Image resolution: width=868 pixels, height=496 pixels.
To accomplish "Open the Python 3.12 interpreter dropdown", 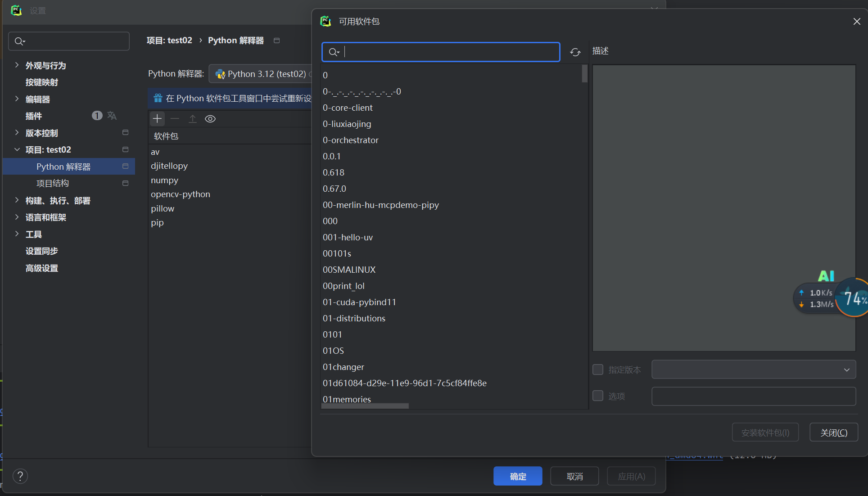I will [x=261, y=74].
